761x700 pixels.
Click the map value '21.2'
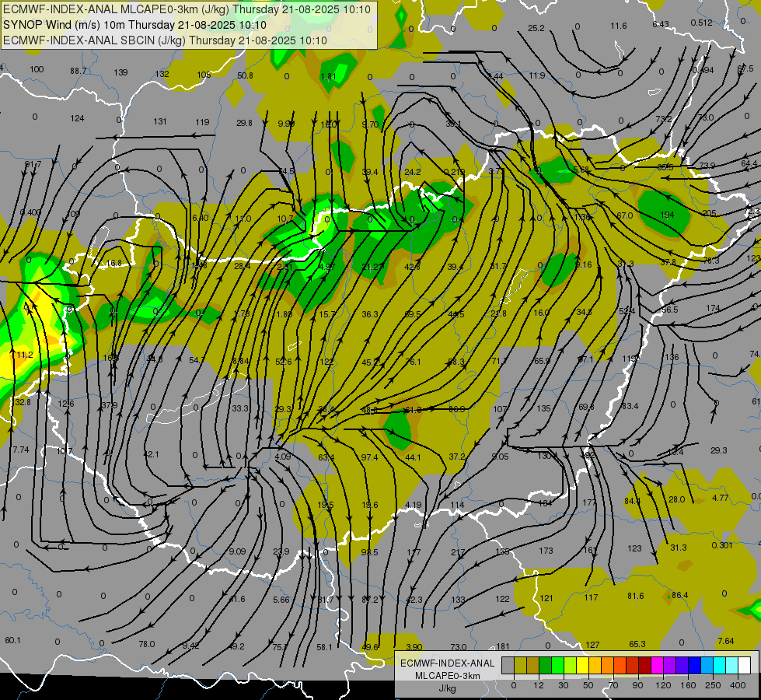(x=370, y=267)
